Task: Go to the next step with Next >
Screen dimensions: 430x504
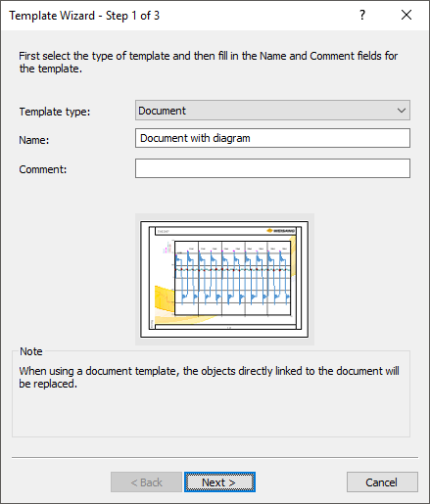Action: (219, 482)
